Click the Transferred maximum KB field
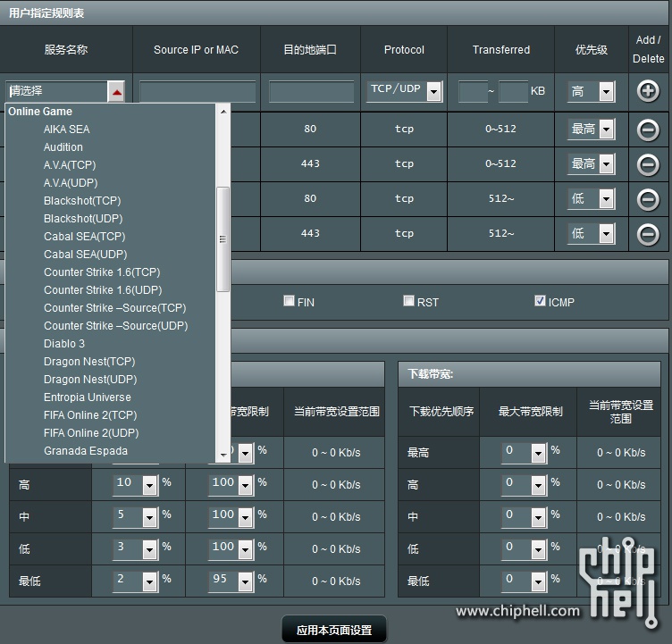Viewport: 672px width, 644px height. point(514,92)
